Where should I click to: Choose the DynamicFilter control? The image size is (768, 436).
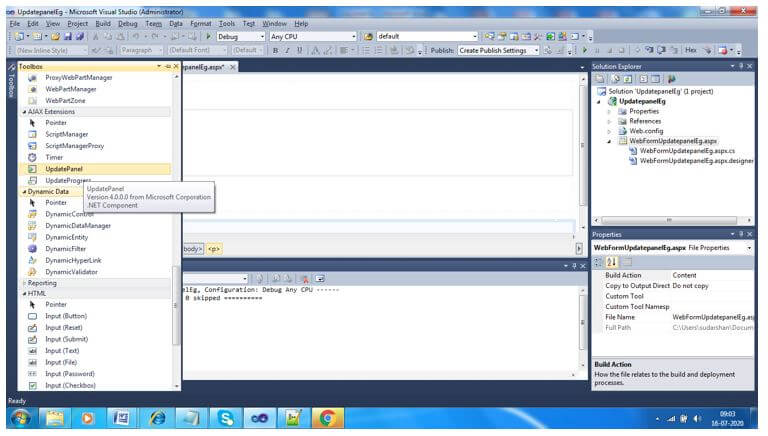pyautogui.click(x=65, y=249)
